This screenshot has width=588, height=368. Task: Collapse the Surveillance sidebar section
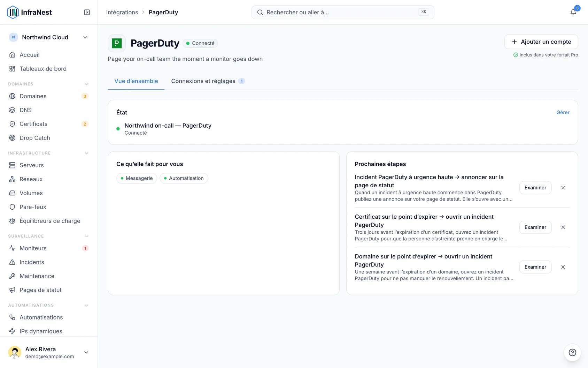(87, 236)
